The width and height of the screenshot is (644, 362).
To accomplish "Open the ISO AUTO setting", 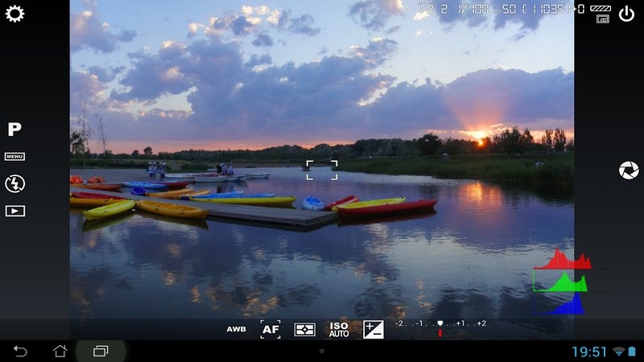I will click(339, 329).
